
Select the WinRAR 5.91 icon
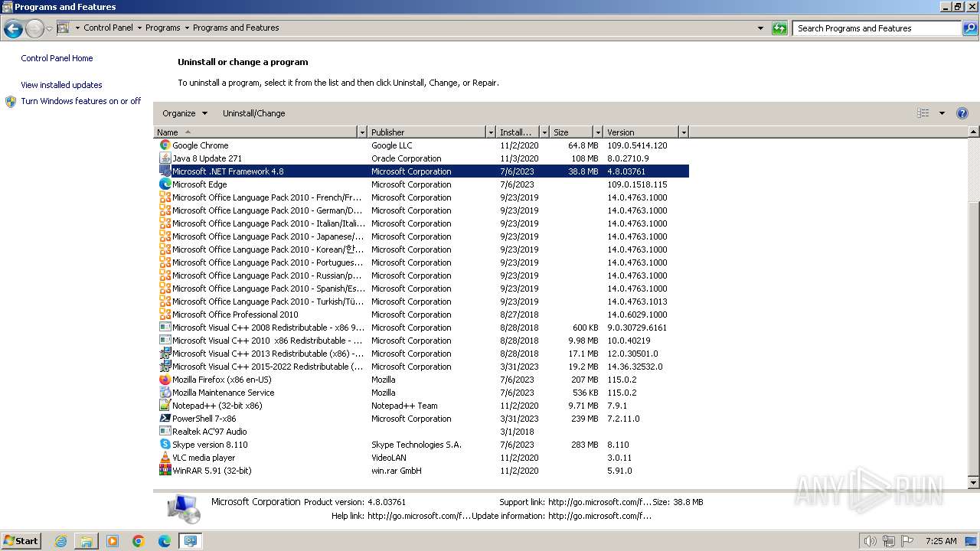165,471
